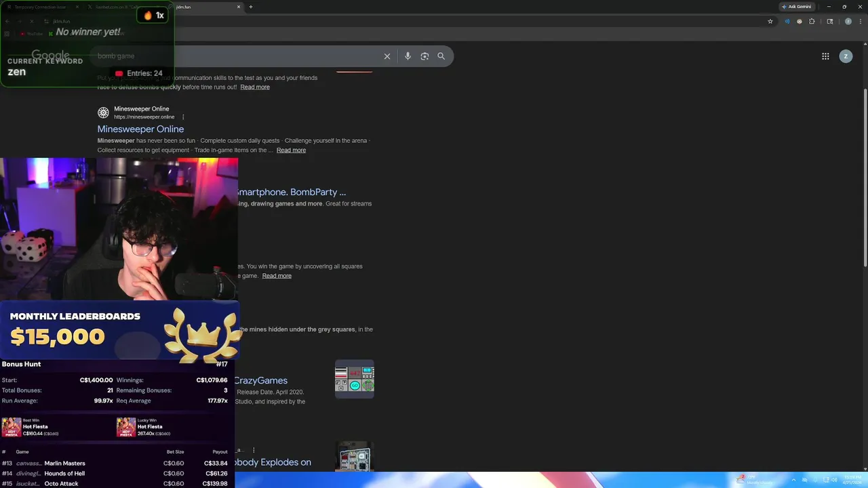Viewport: 868px width, 488px height.
Task: Show hidden system tray icons chevron
Action: coord(793,480)
